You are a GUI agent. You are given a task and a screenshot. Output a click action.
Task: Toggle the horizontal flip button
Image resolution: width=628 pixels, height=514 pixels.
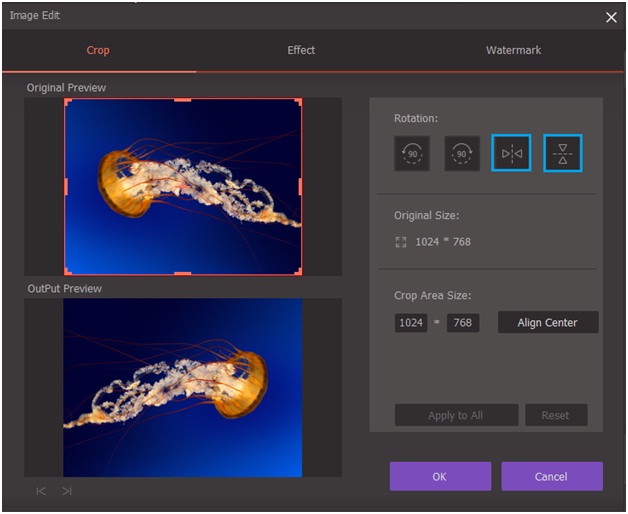tap(512, 154)
